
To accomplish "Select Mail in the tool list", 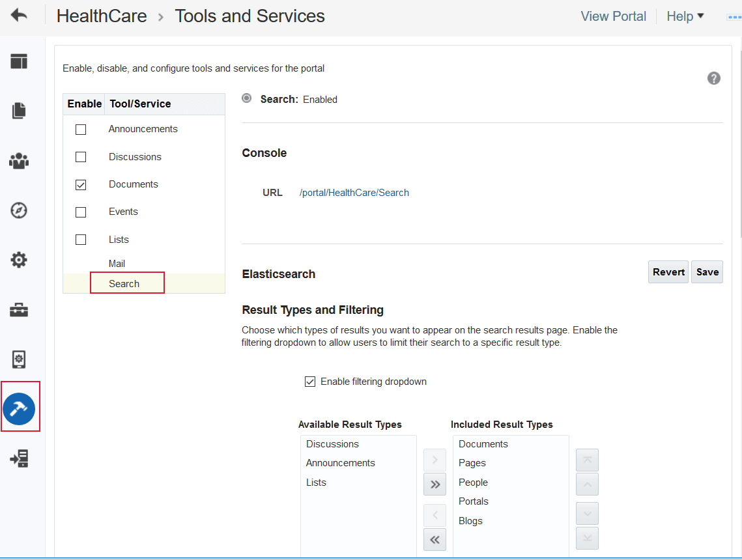I will point(117,264).
